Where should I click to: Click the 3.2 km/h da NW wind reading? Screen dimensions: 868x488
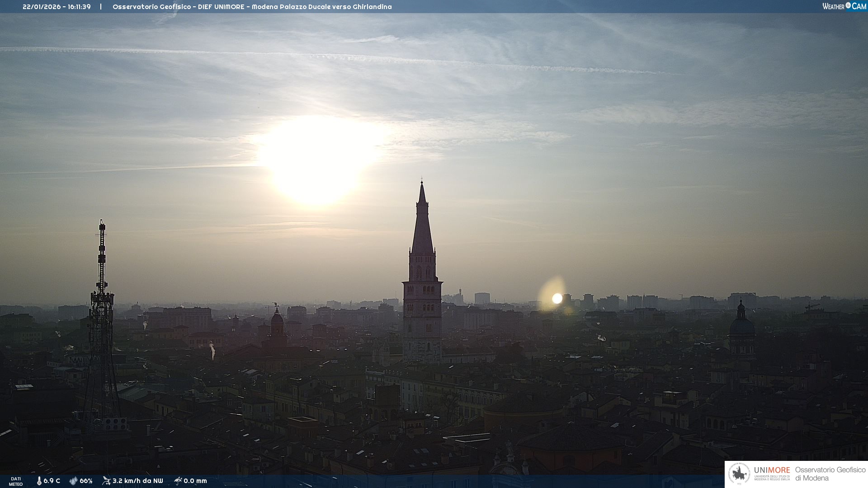pos(137,481)
